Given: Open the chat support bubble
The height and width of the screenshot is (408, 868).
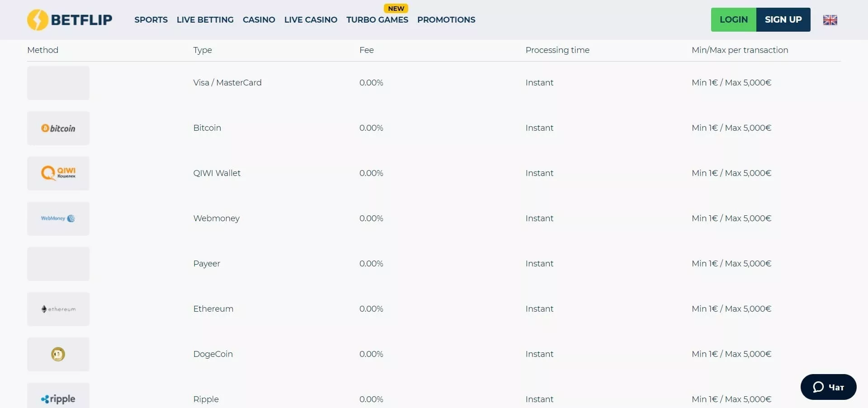Looking at the screenshot, I should pyautogui.click(x=828, y=387).
